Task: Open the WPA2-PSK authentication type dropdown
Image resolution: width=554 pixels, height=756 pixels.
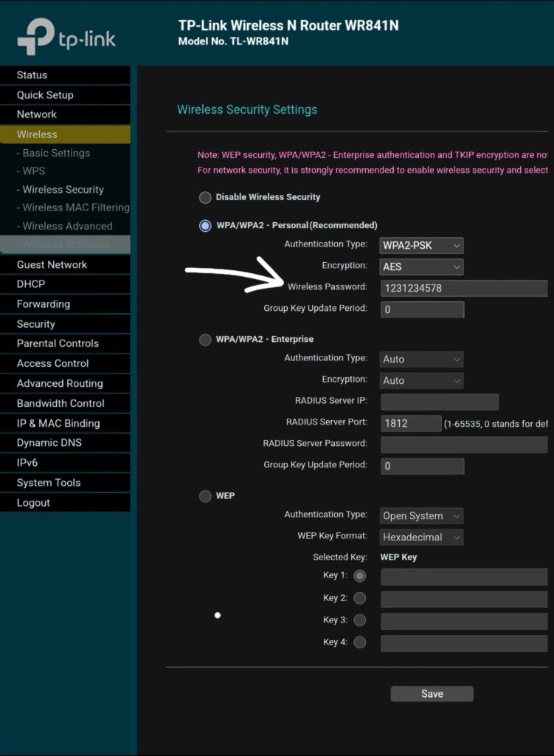Action: (x=422, y=246)
